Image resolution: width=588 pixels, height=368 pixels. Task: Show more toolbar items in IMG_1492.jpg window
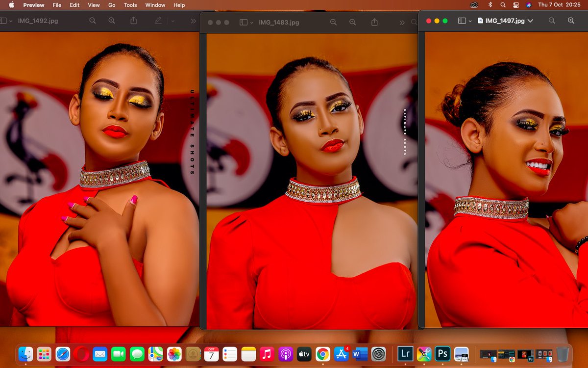click(x=193, y=21)
